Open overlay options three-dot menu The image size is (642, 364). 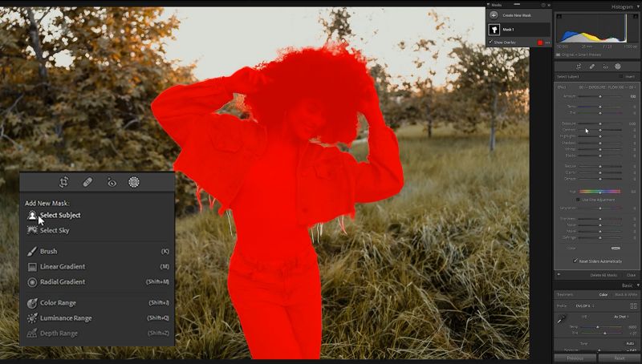click(547, 42)
